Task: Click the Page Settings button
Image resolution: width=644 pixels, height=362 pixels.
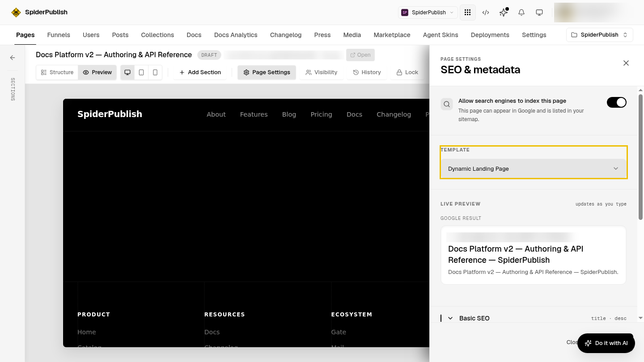Action: (x=267, y=72)
